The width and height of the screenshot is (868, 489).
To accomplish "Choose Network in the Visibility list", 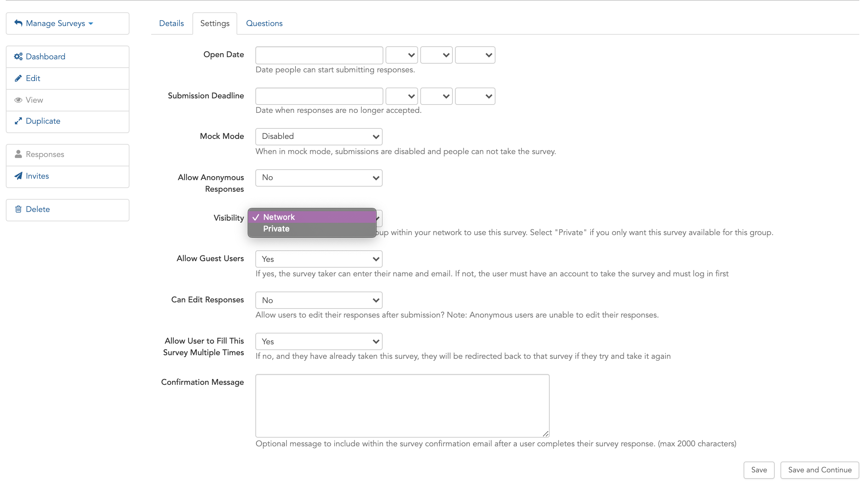I will pyautogui.click(x=312, y=217).
